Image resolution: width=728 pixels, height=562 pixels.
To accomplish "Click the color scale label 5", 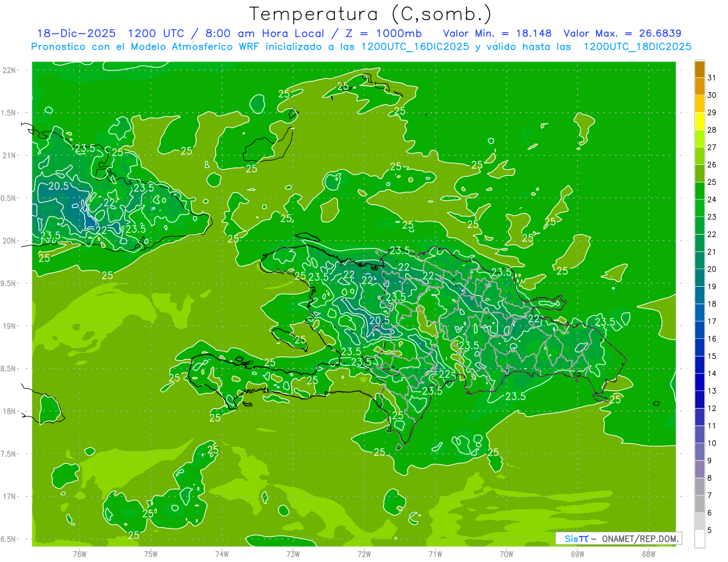I will click(x=710, y=530).
